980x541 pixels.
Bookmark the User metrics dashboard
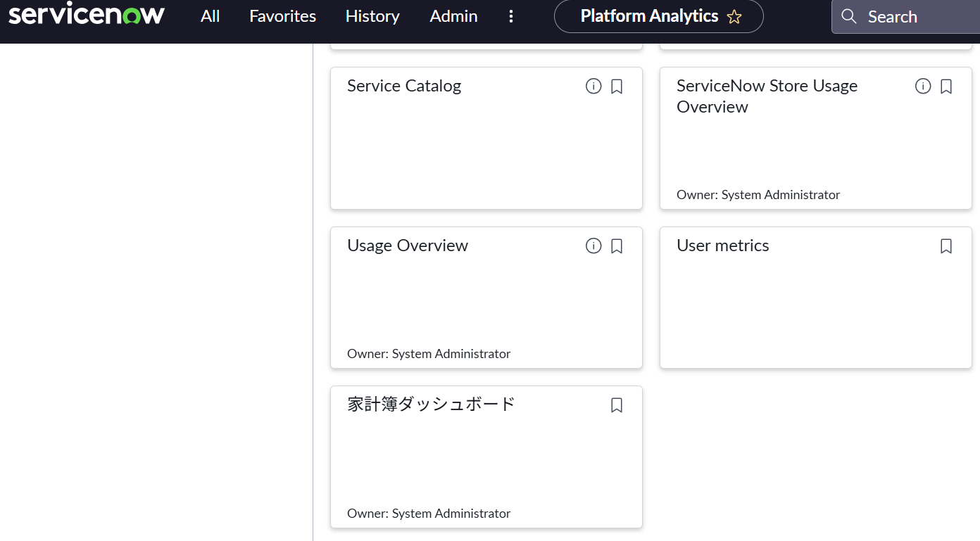(946, 246)
